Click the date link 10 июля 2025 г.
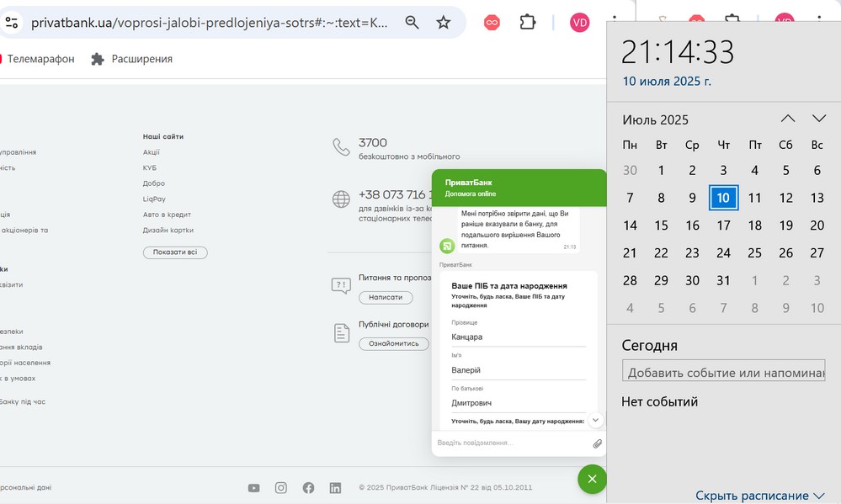Screen dimensions: 841x504 coord(667,82)
